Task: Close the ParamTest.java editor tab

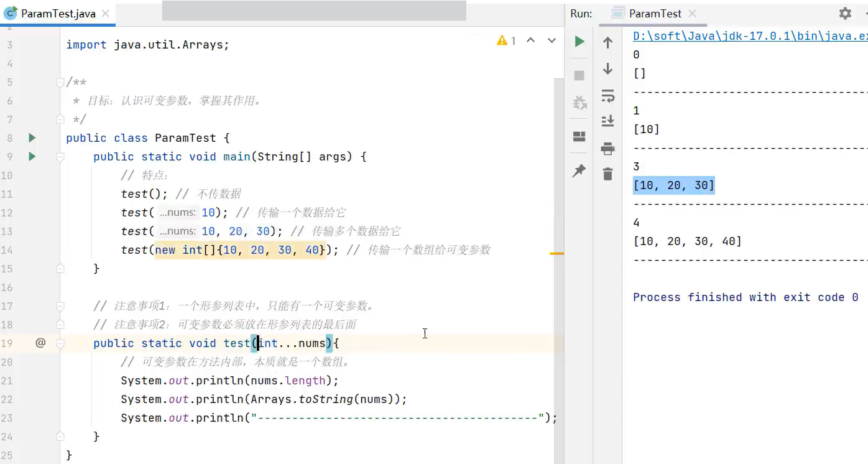Action: 105,14
